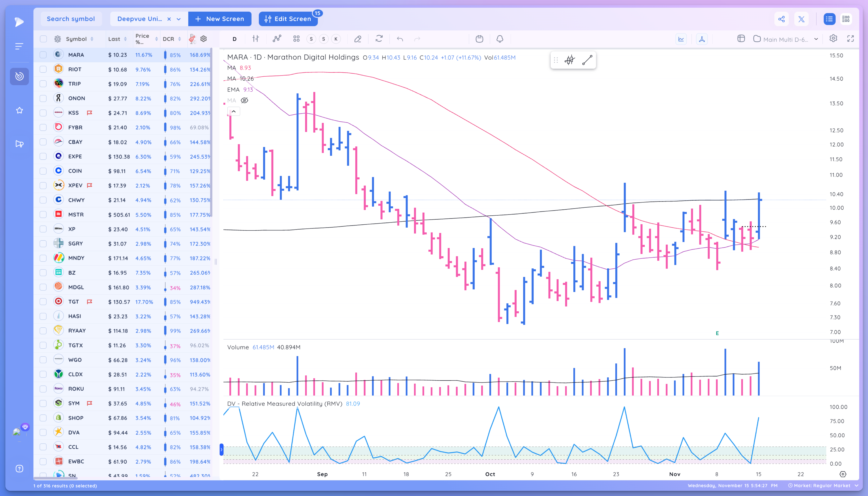Viewport: 868px width, 496px height.
Task: Check the RIOT row checkbox
Action: 43,70
